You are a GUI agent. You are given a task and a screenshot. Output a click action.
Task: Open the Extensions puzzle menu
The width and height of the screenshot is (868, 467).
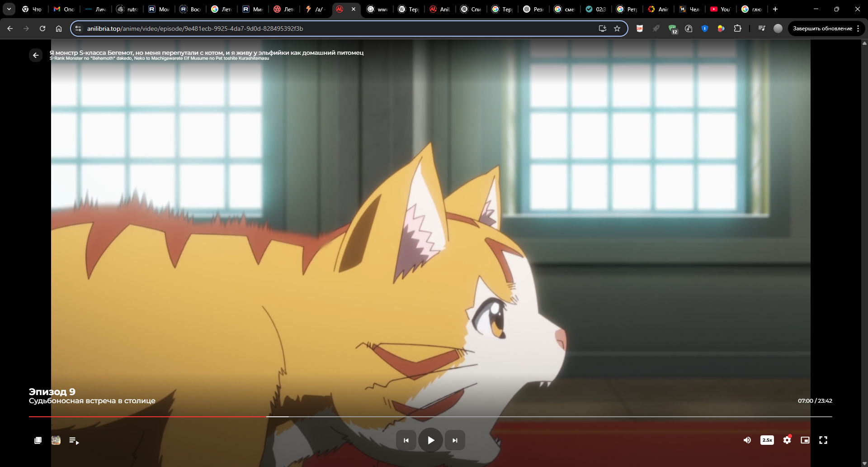tap(737, 29)
